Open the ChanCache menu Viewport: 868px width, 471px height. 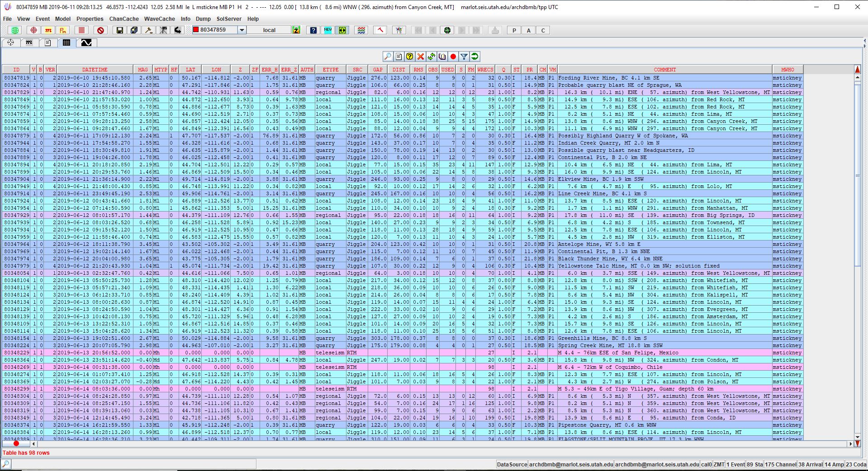pos(124,19)
